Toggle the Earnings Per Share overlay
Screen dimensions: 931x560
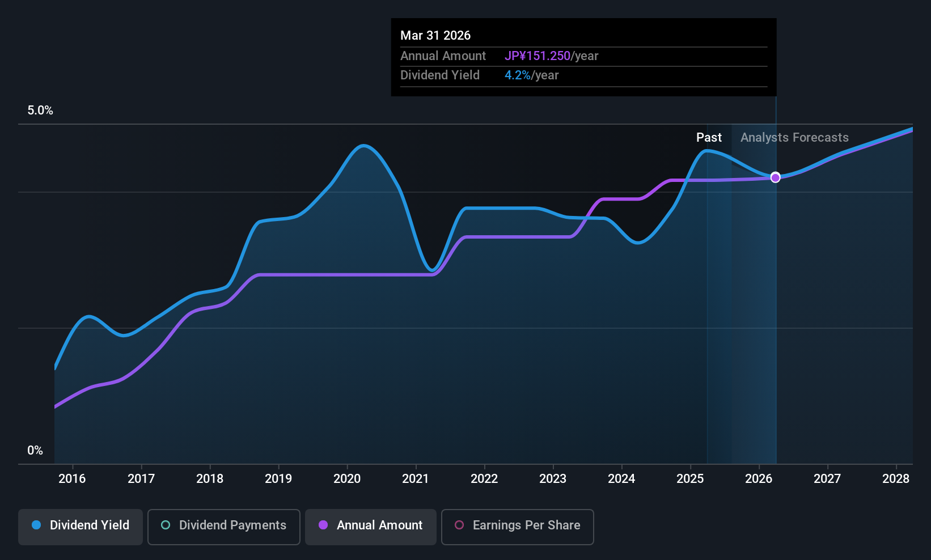coord(517,527)
